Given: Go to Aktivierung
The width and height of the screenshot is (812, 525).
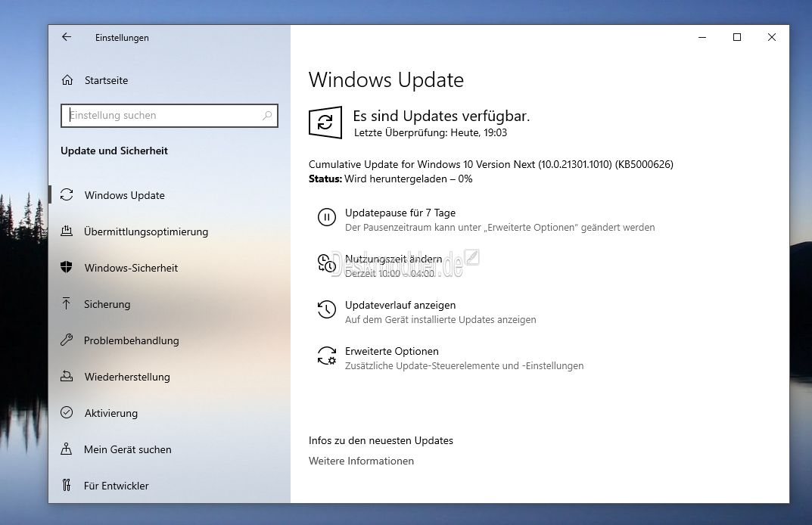Looking at the screenshot, I should (x=111, y=412).
